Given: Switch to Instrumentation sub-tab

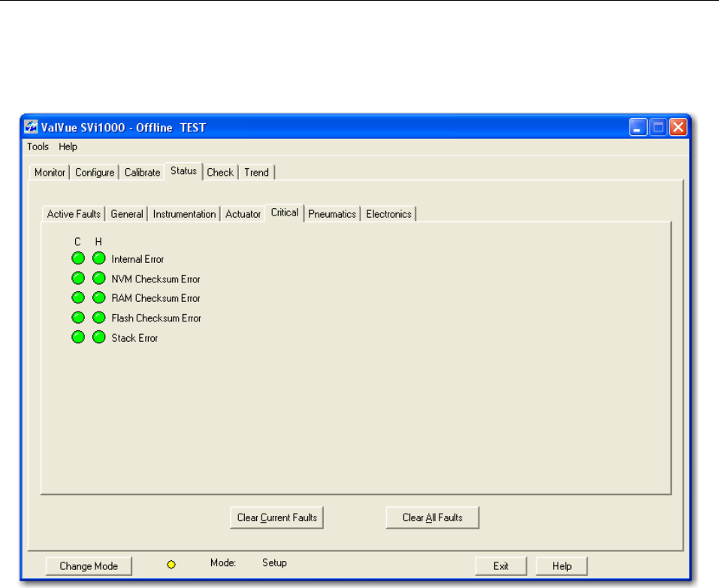Looking at the screenshot, I should (184, 214).
